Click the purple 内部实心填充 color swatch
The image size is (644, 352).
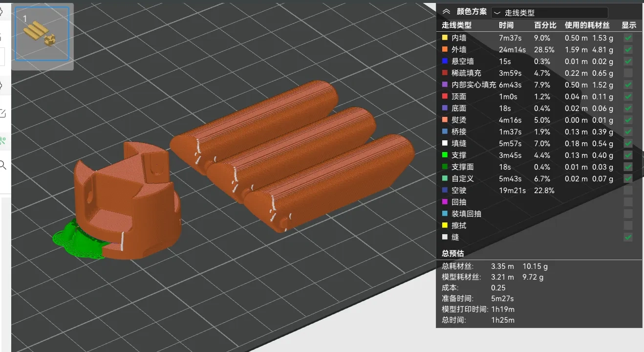pos(445,85)
